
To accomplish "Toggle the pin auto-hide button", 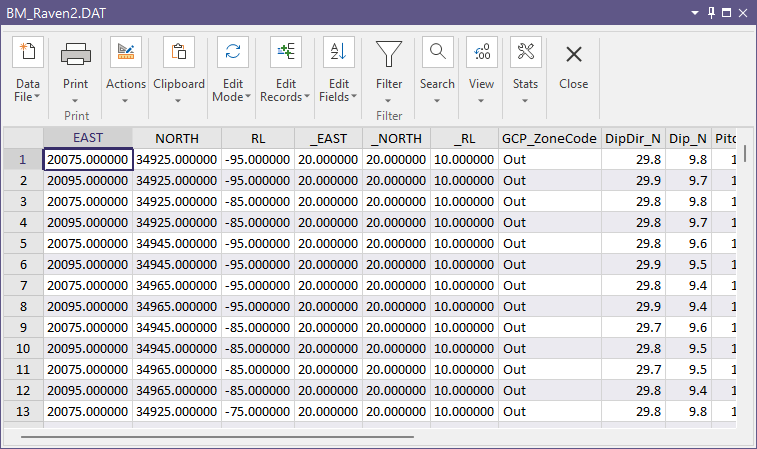I will coord(712,12).
